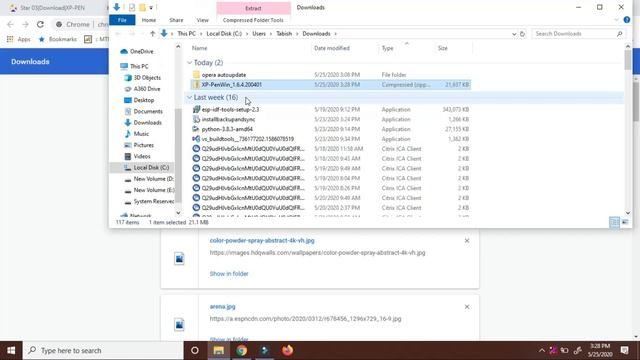Click the Properties quick access icon
The image size is (640, 360).
point(132,7)
